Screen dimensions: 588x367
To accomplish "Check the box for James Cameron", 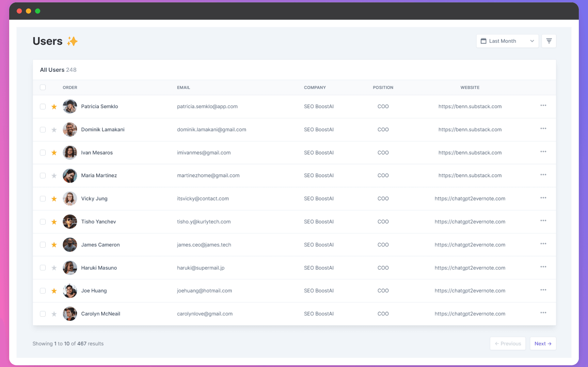I will click(43, 245).
